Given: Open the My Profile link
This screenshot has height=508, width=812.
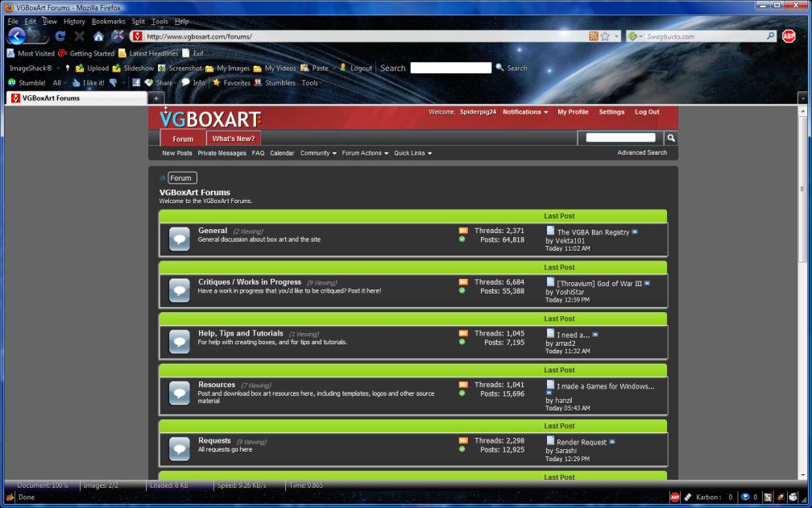Looking at the screenshot, I should point(573,112).
